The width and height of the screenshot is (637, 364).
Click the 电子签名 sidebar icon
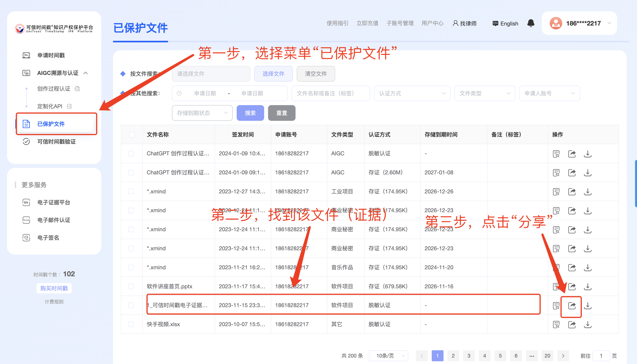tap(26, 238)
